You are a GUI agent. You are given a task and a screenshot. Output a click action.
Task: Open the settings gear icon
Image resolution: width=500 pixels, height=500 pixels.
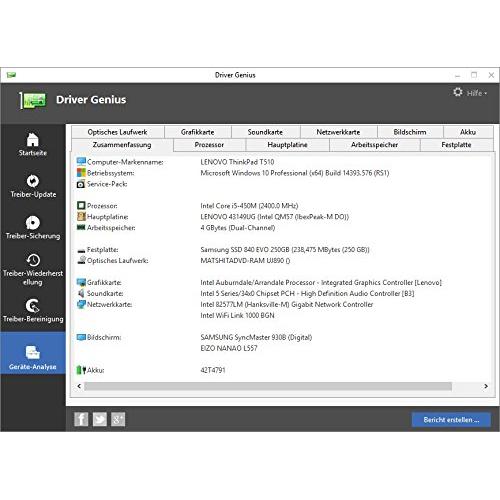point(458,92)
